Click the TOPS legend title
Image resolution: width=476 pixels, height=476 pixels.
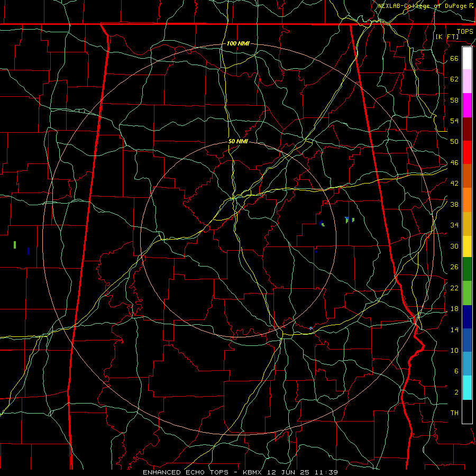tap(465, 31)
